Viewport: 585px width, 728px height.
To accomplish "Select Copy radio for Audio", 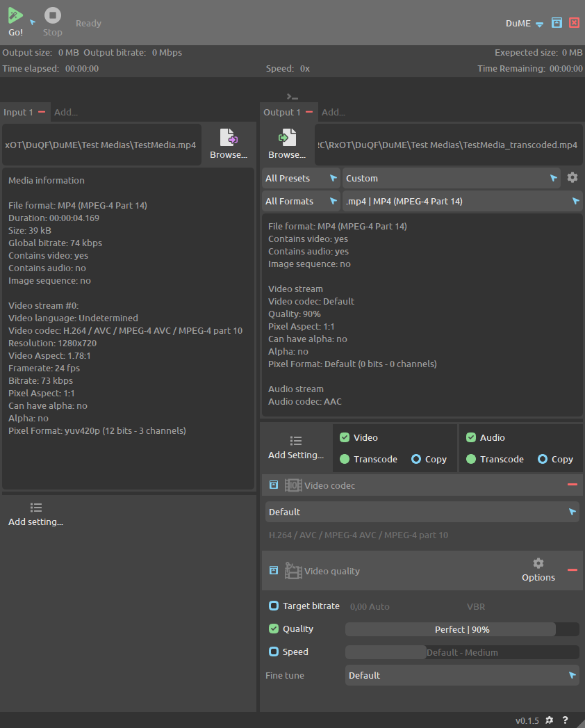I will (x=543, y=459).
